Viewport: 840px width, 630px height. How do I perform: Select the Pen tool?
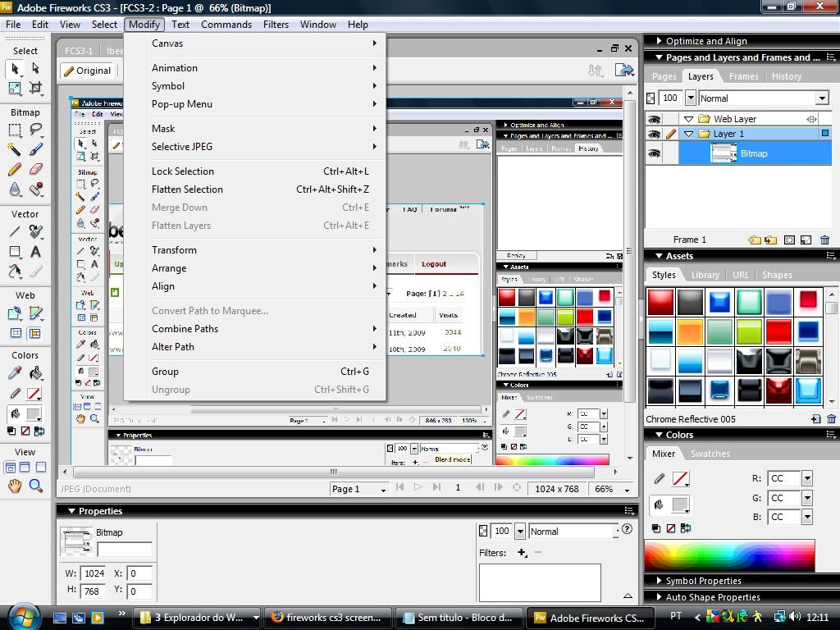35,231
